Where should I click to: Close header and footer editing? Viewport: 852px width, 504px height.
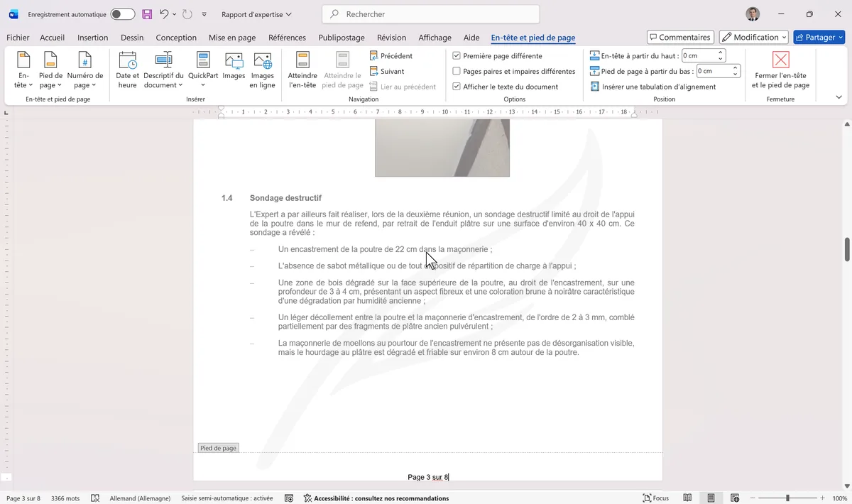[780, 70]
